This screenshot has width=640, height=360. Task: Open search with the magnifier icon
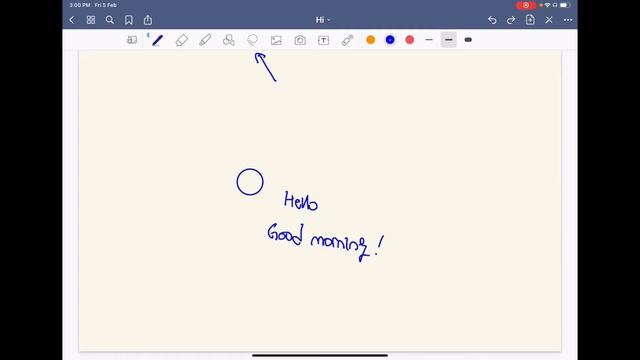[x=109, y=20]
